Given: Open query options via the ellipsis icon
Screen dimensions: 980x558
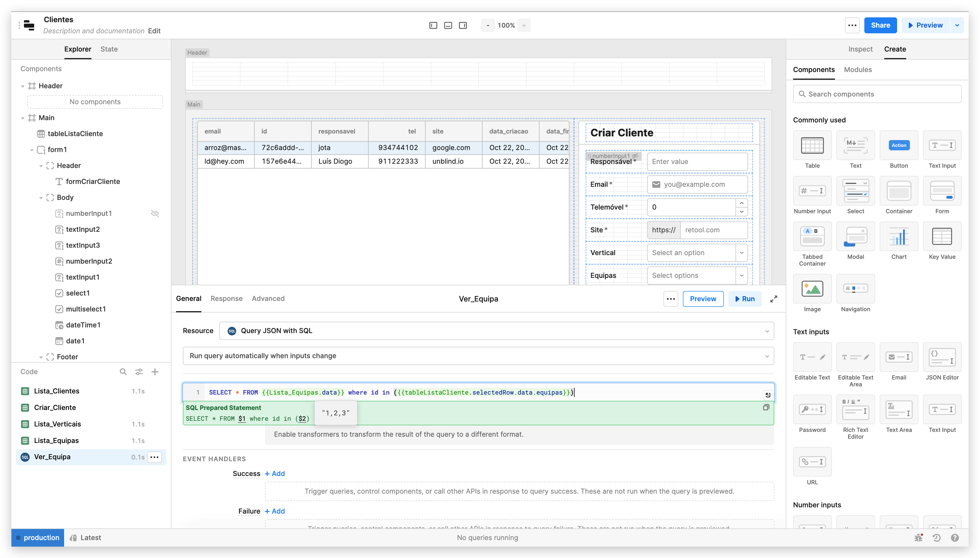Looking at the screenshot, I should (670, 299).
